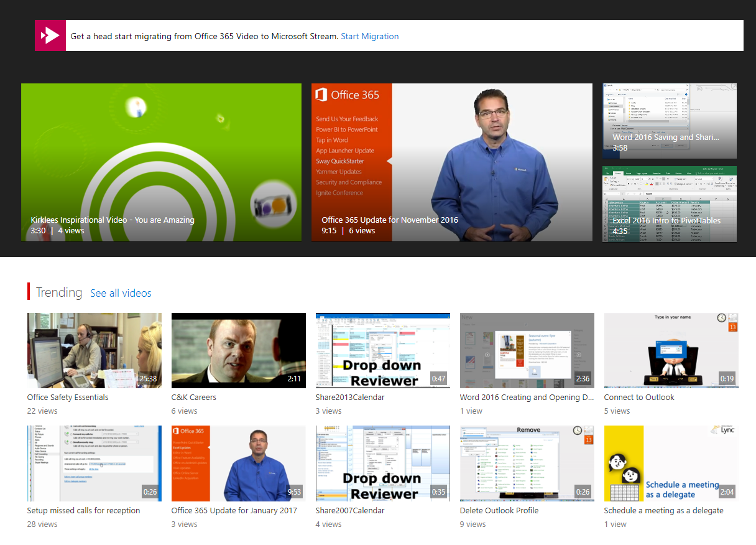The width and height of the screenshot is (756, 545).
Task: Play Kirklees Inspirational Video featured tile
Action: [x=161, y=162]
